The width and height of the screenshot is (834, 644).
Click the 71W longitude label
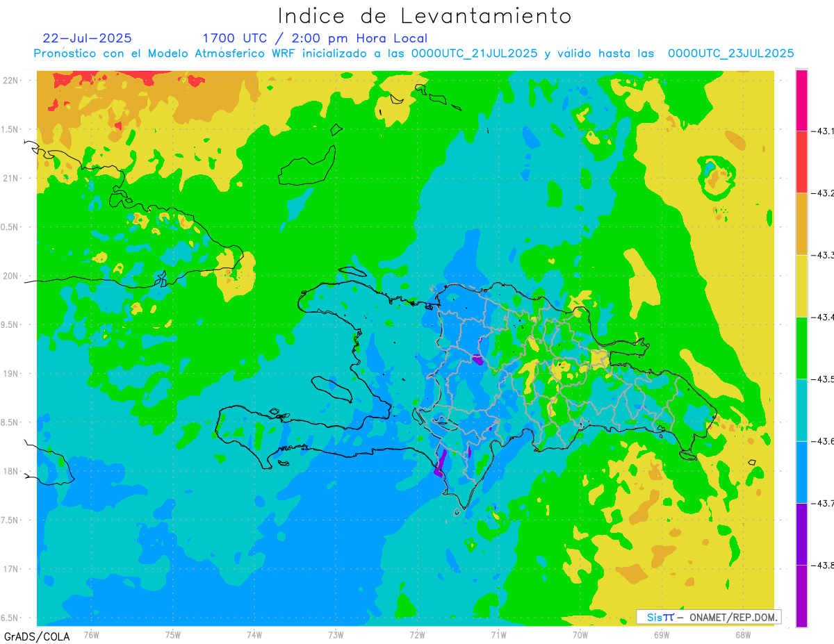tap(498, 635)
